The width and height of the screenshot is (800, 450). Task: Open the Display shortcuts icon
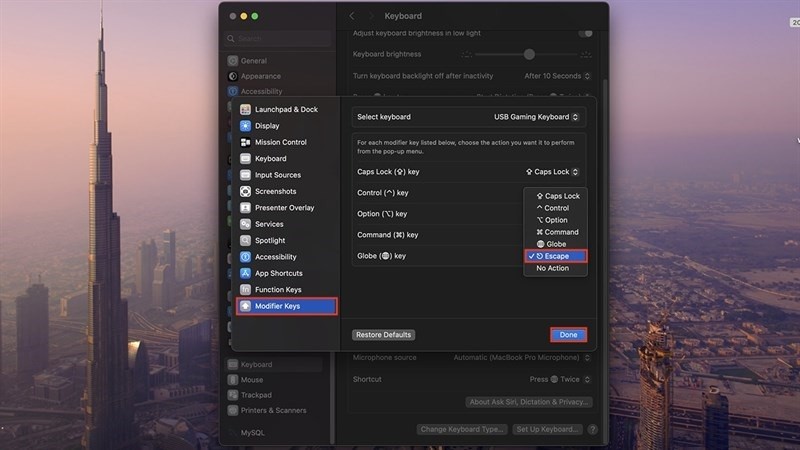tap(245, 126)
